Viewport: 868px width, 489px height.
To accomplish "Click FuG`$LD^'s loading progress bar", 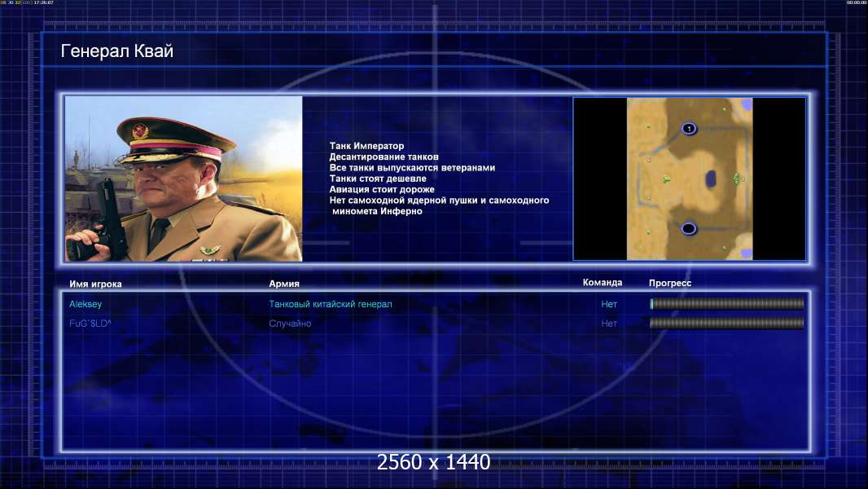I will click(727, 323).
